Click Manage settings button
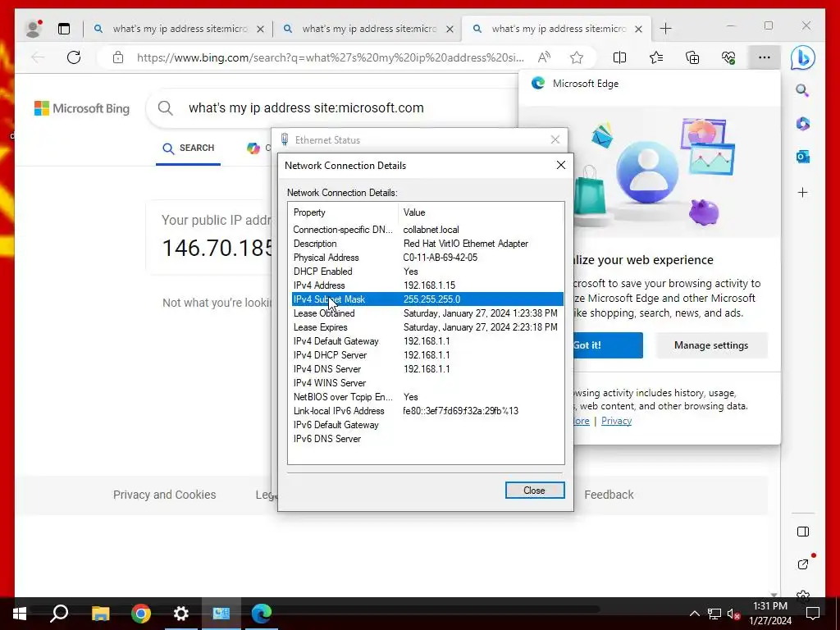Screen dimensions: 840x630 pos(711,345)
